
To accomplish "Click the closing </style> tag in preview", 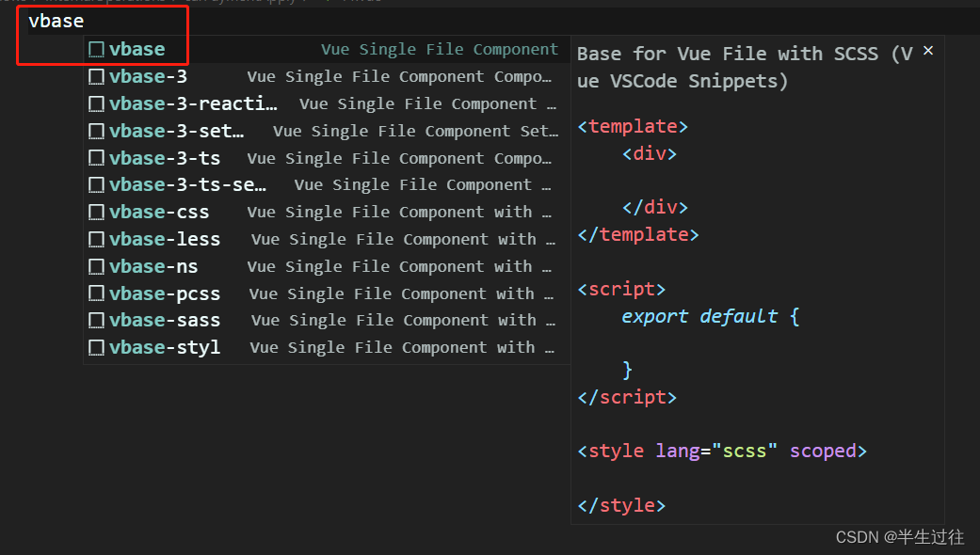I will (621, 505).
